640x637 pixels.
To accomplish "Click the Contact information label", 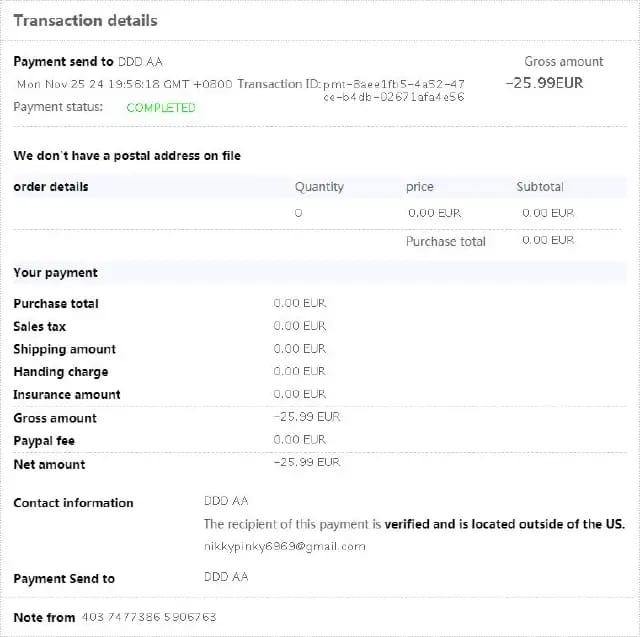I will point(73,503).
